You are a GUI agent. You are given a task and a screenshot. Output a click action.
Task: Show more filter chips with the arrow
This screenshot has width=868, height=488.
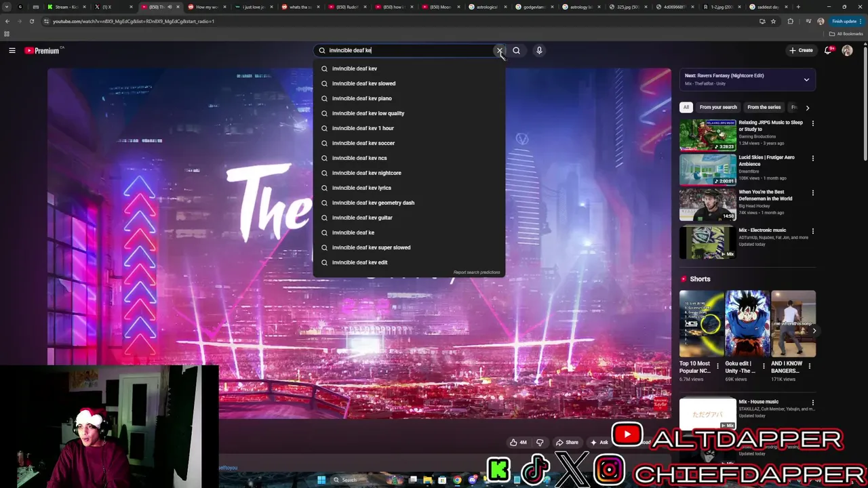pos(807,107)
